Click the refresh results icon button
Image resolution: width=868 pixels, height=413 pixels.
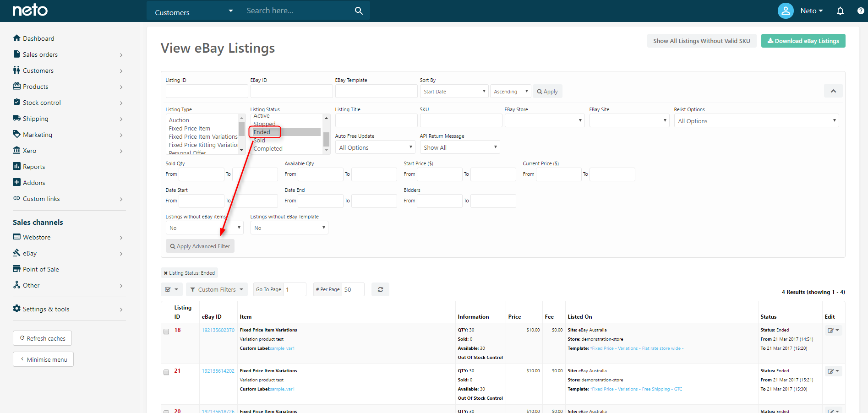(x=380, y=289)
